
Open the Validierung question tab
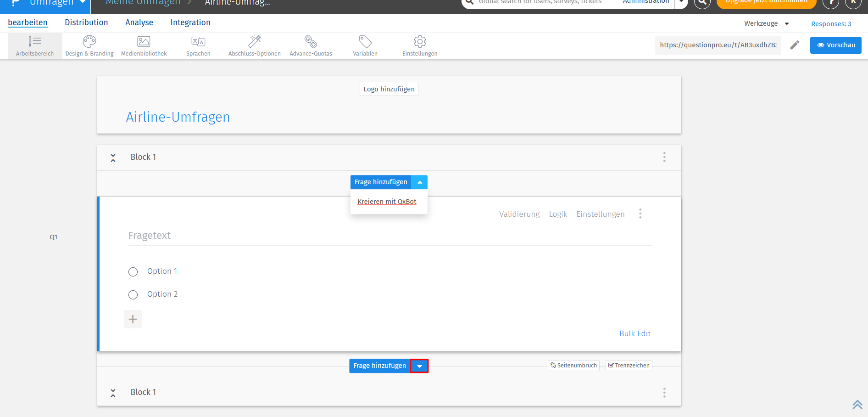[519, 214]
